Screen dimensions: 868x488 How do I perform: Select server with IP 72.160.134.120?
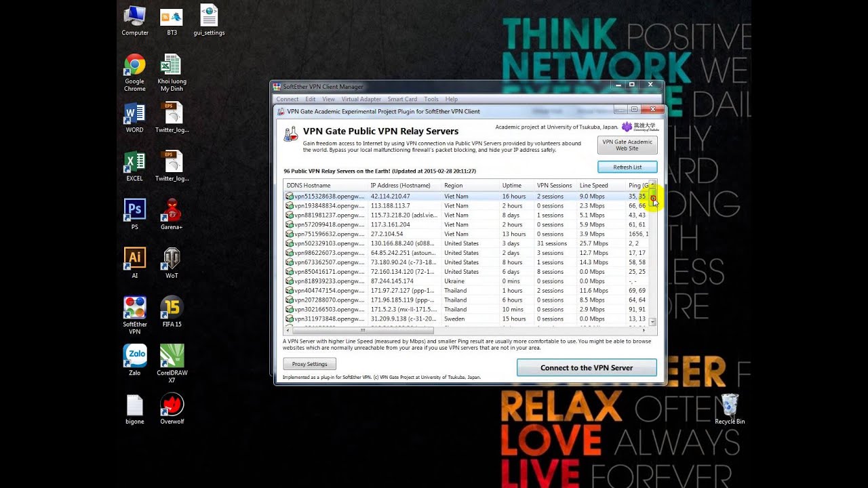[x=466, y=272]
